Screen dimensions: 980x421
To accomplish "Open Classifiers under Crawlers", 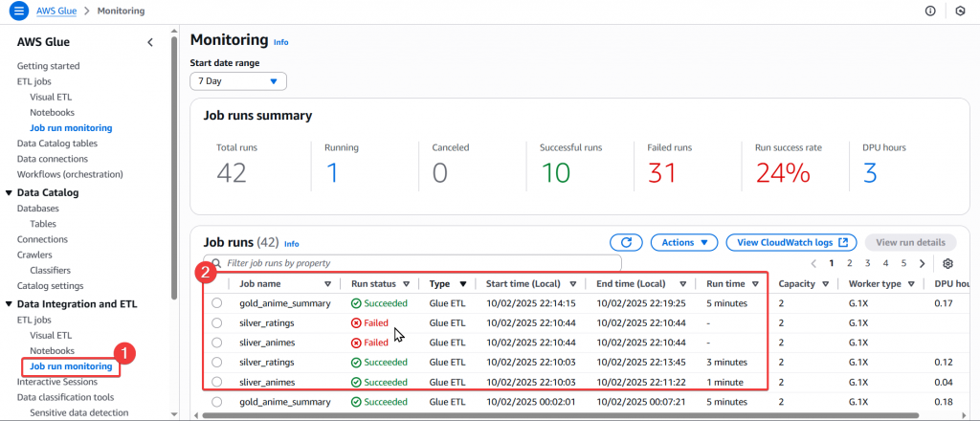I will 50,271.
